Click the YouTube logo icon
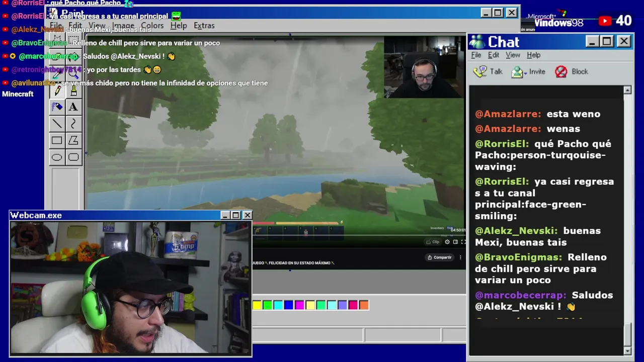 click(605, 21)
